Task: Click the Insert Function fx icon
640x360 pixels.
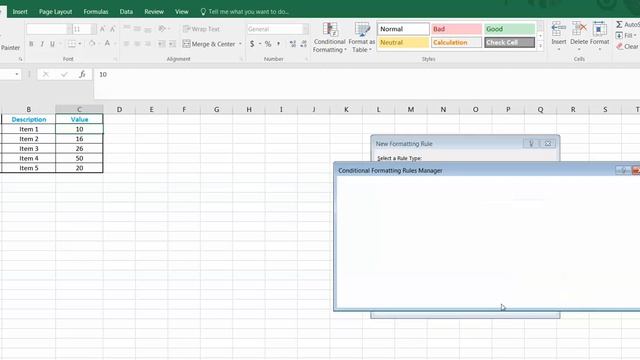Action: [x=82, y=74]
